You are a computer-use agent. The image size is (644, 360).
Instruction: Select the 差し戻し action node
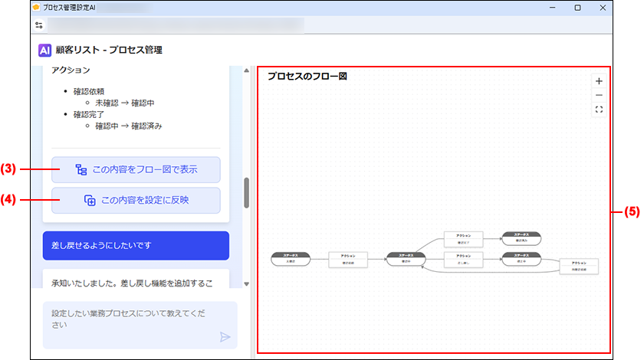(x=463, y=260)
